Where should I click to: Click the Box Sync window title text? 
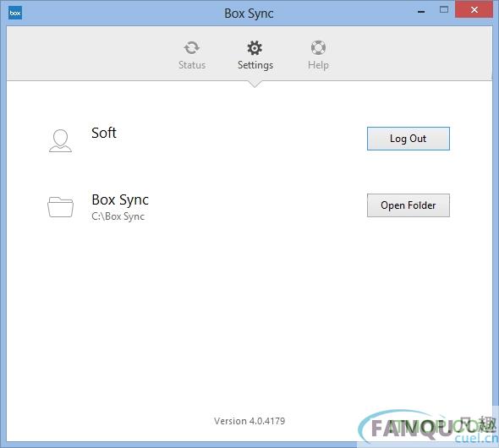(249, 14)
